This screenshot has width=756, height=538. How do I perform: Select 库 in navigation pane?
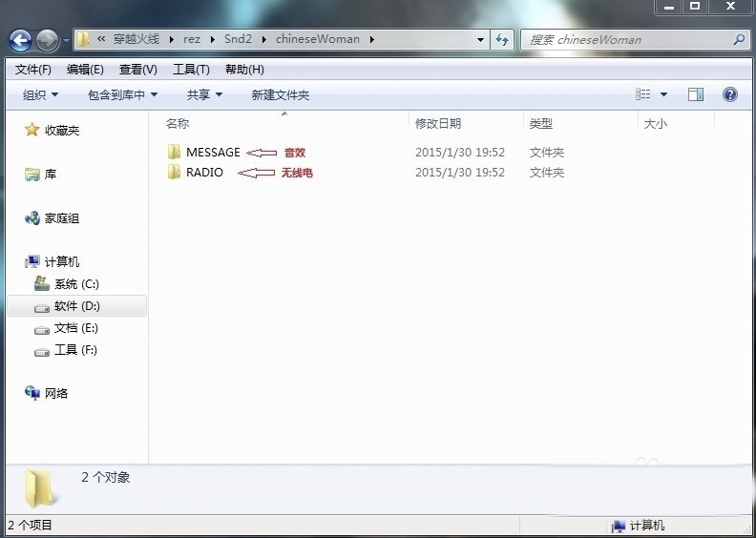pos(51,175)
